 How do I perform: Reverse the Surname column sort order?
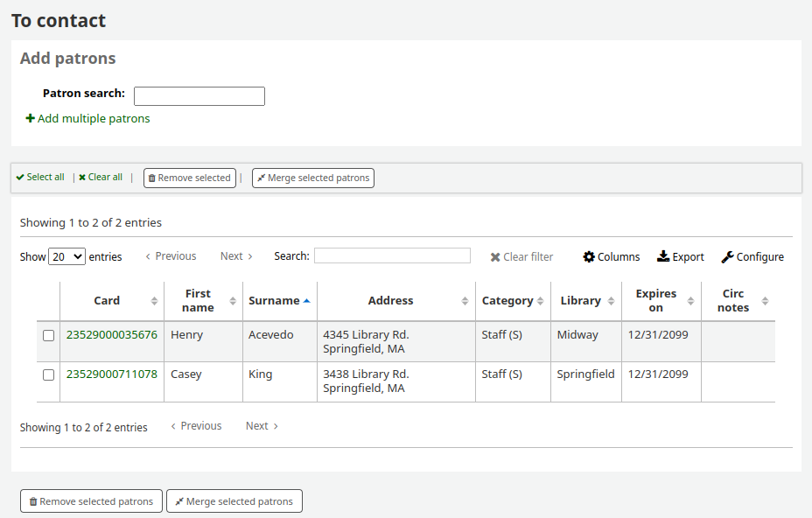275,300
